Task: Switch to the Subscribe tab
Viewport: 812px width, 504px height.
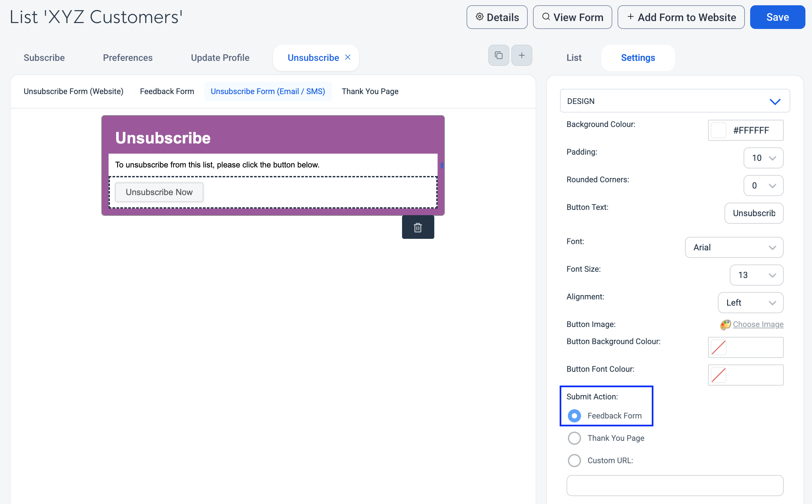Action: coord(44,58)
